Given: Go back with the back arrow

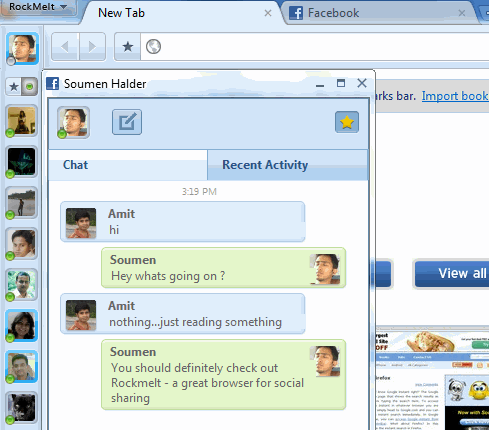Looking at the screenshot, I should pos(65,47).
